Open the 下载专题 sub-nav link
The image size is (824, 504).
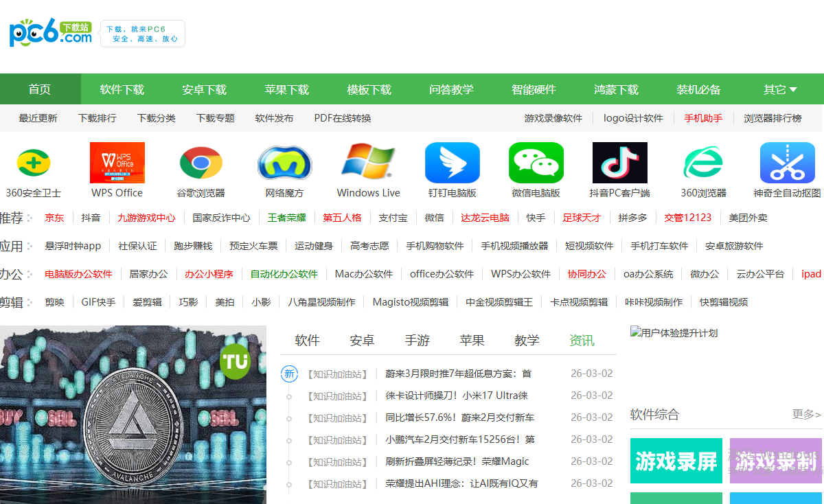[x=216, y=118]
